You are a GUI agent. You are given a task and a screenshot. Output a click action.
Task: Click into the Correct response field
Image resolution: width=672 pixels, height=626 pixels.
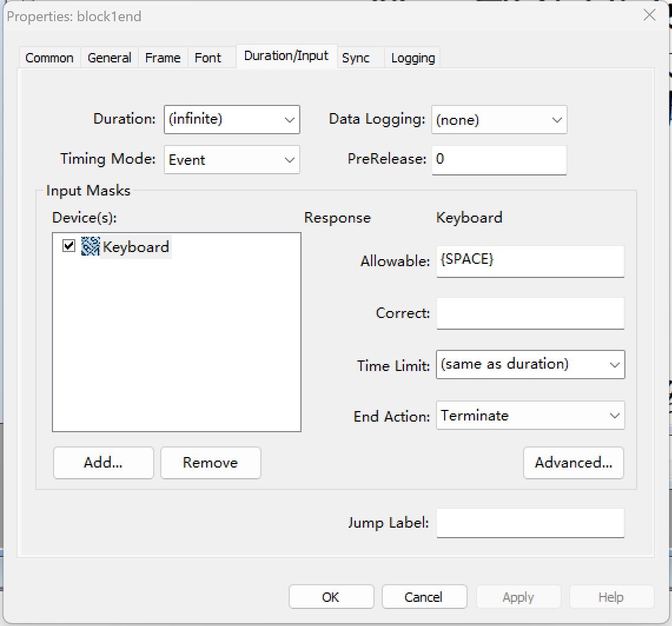[530, 313]
